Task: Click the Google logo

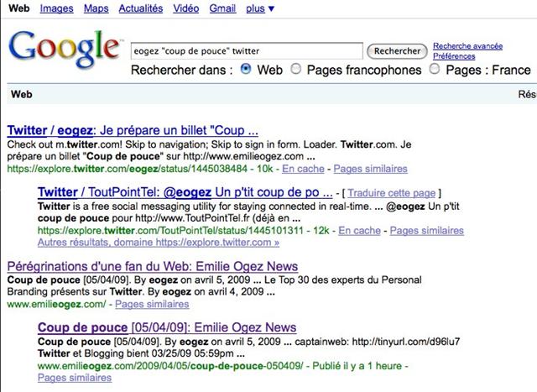Action: (x=64, y=49)
